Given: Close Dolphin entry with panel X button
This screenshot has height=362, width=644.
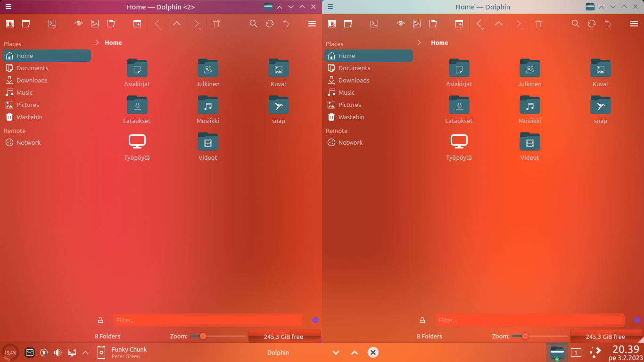Looking at the screenshot, I should [x=373, y=352].
